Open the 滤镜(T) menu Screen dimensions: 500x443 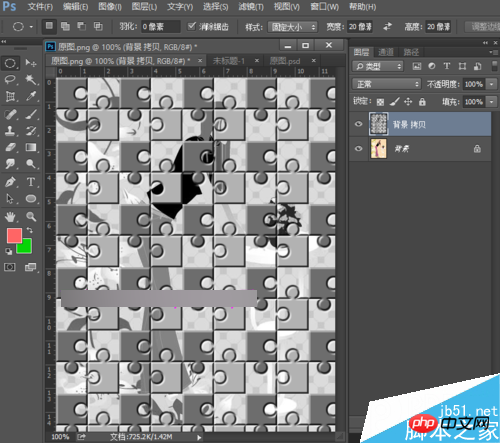click(x=251, y=6)
